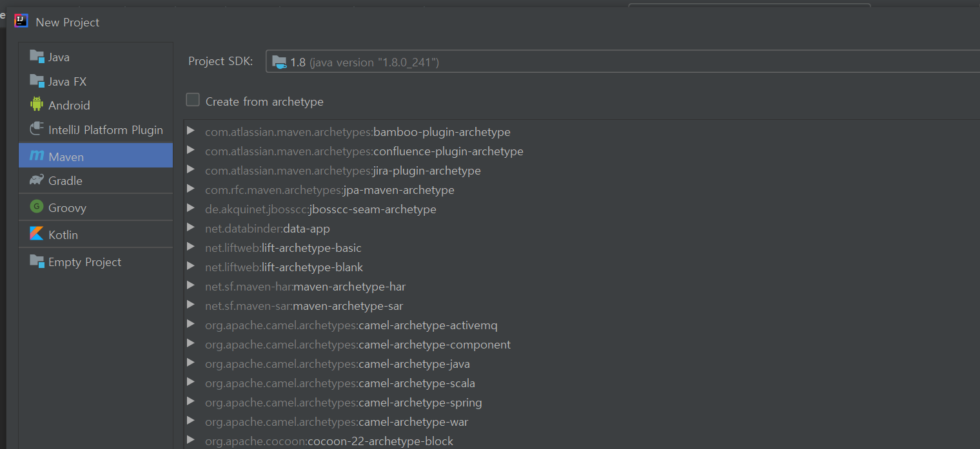Select jira-plugin-archetype row text
980x449 pixels.
click(x=343, y=171)
